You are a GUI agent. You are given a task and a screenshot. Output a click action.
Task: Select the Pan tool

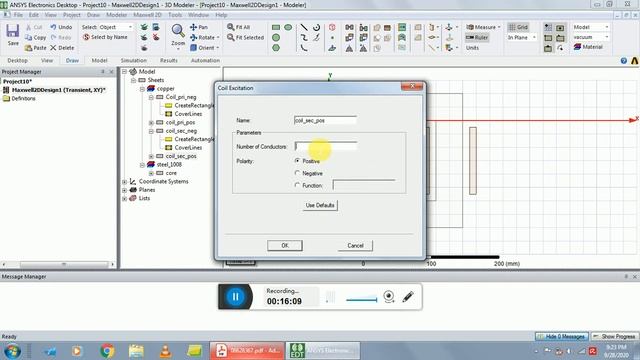(199, 27)
